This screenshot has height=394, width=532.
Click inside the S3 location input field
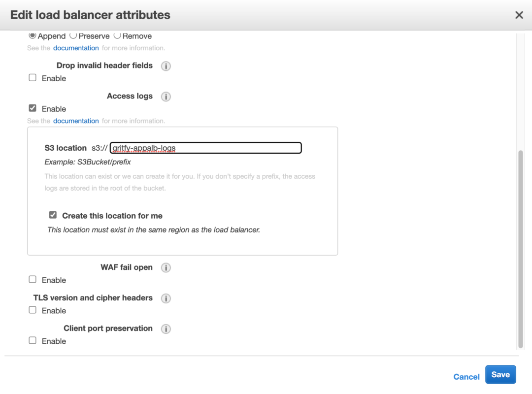(x=207, y=148)
